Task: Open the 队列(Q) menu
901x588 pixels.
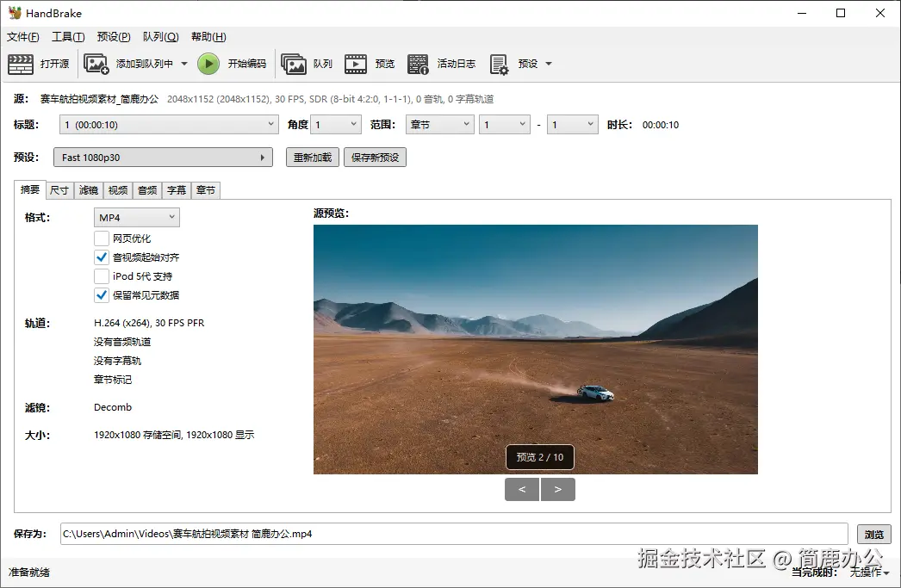Action: [x=161, y=37]
